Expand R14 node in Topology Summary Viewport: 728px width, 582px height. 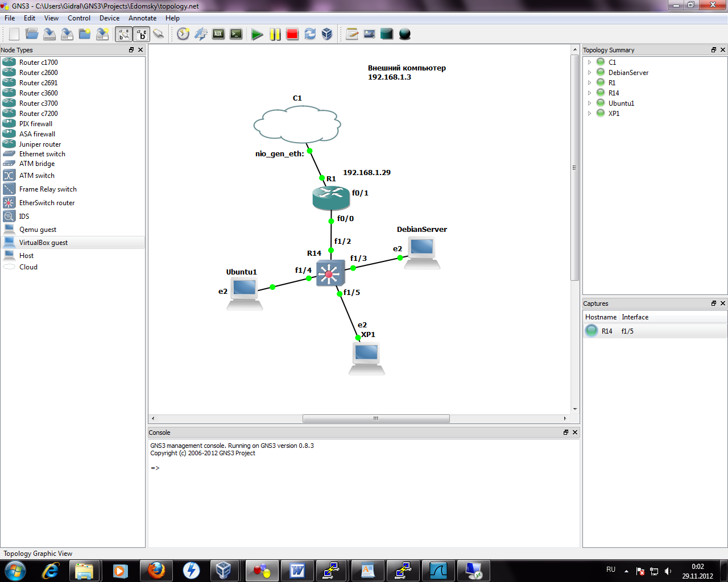(589, 93)
